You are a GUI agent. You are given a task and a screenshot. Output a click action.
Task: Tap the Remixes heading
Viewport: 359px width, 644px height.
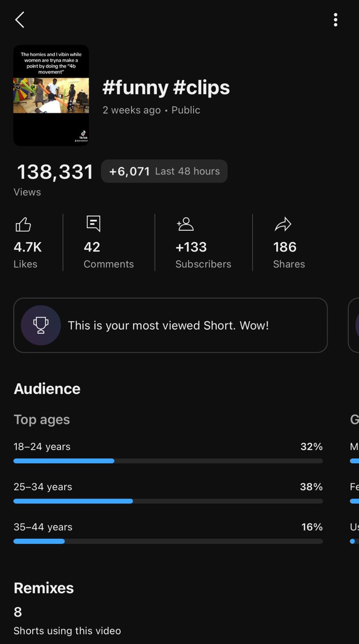pyautogui.click(x=43, y=588)
